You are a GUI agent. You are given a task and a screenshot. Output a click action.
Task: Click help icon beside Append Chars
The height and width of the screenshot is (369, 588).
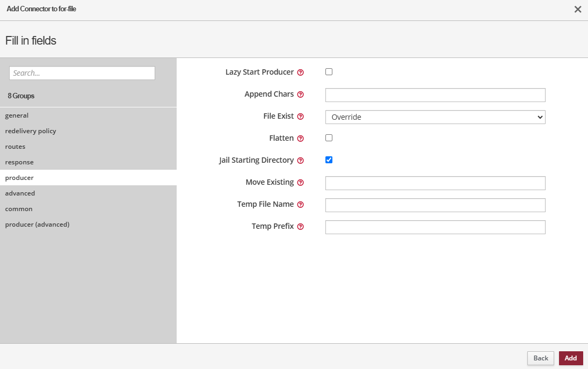click(301, 95)
